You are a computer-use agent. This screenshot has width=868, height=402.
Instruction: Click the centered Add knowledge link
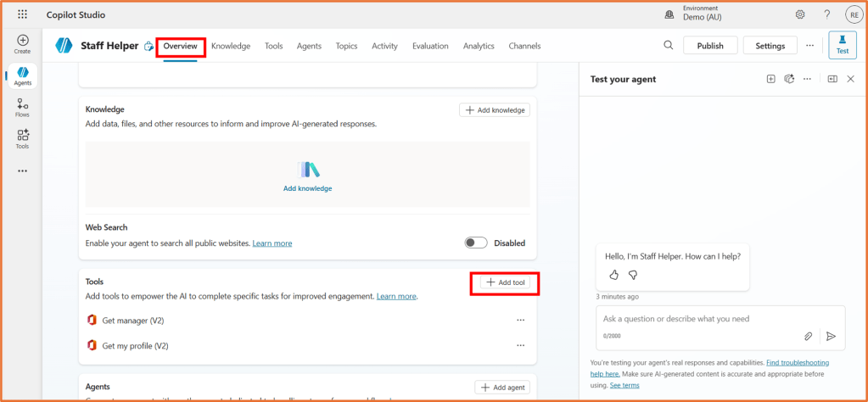tap(308, 188)
